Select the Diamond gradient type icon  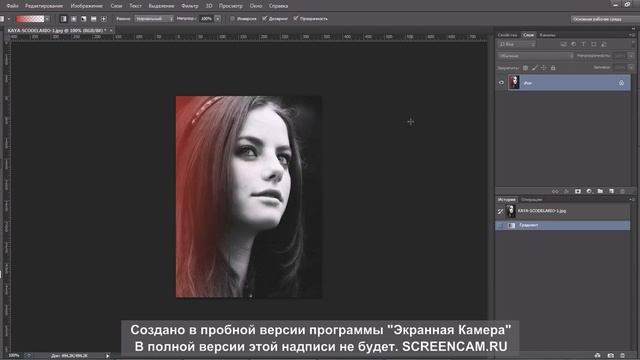coord(104,19)
